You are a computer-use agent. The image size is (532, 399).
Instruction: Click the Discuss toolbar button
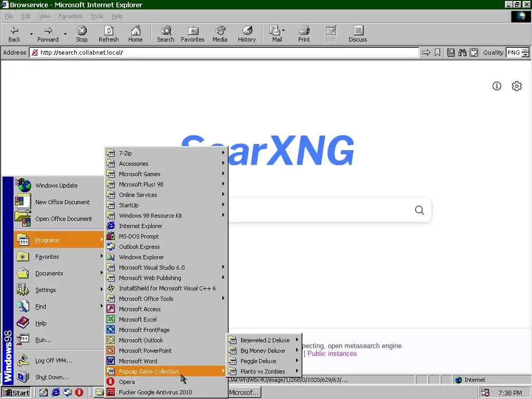tap(357, 34)
